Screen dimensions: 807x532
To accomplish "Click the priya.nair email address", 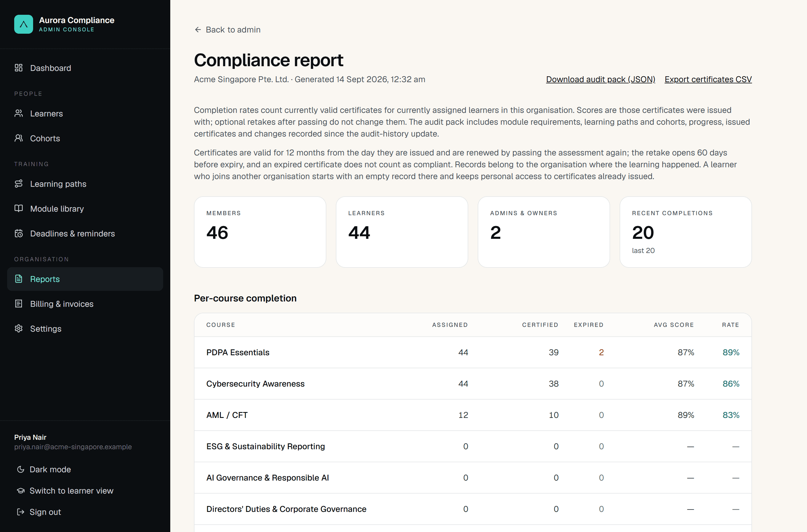I will tap(73, 447).
